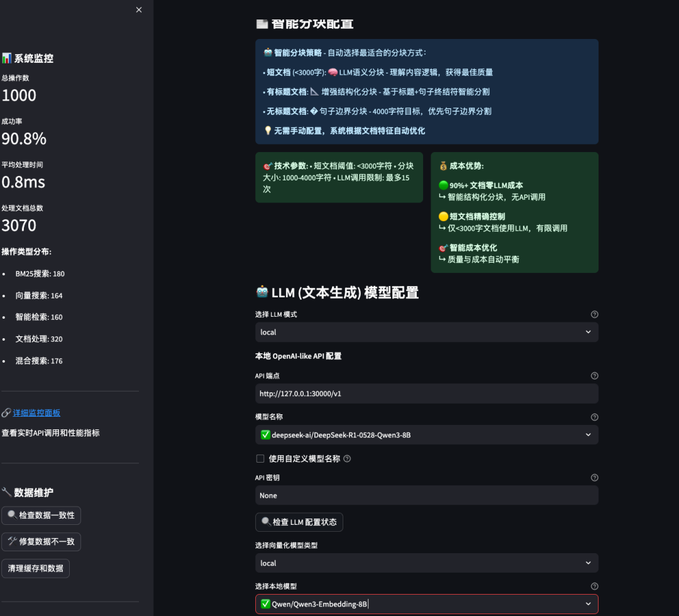Open the 选择 LLM 模式 dropdown
Image resolution: width=679 pixels, height=616 pixels.
coord(427,332)
